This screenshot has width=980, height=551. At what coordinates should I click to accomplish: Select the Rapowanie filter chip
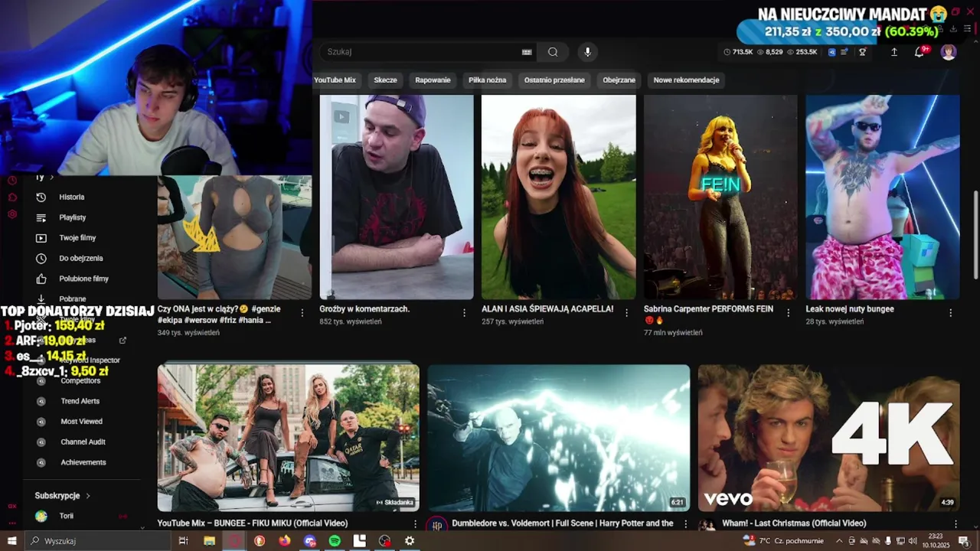(433, 80)
